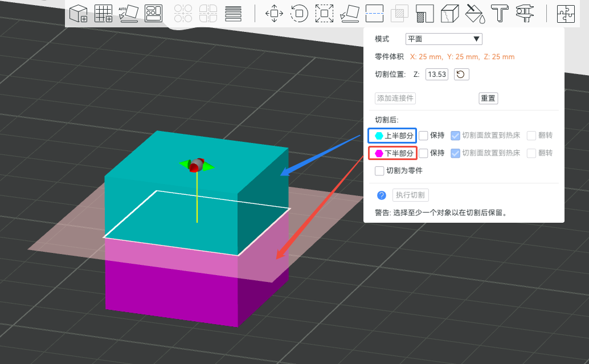Open Variable layer height tool
This screenshot has width=589, height=364.
pos(234,14)
